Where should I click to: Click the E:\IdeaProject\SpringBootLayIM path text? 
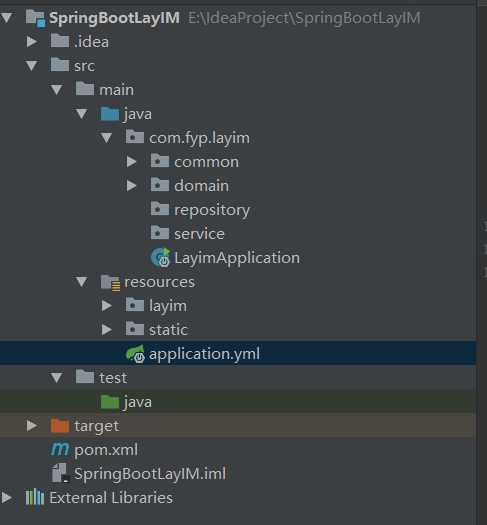[x=304, y=18]
